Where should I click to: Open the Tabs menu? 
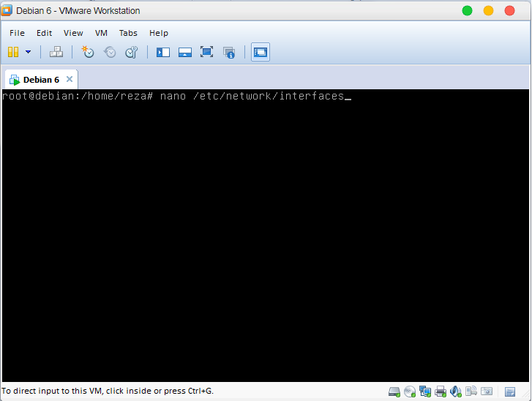[128, 33]
